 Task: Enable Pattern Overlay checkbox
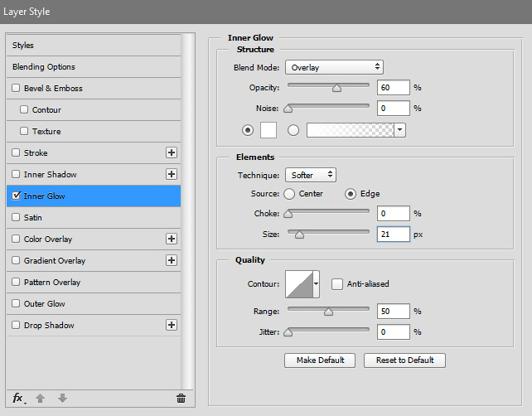pos(16,282)
